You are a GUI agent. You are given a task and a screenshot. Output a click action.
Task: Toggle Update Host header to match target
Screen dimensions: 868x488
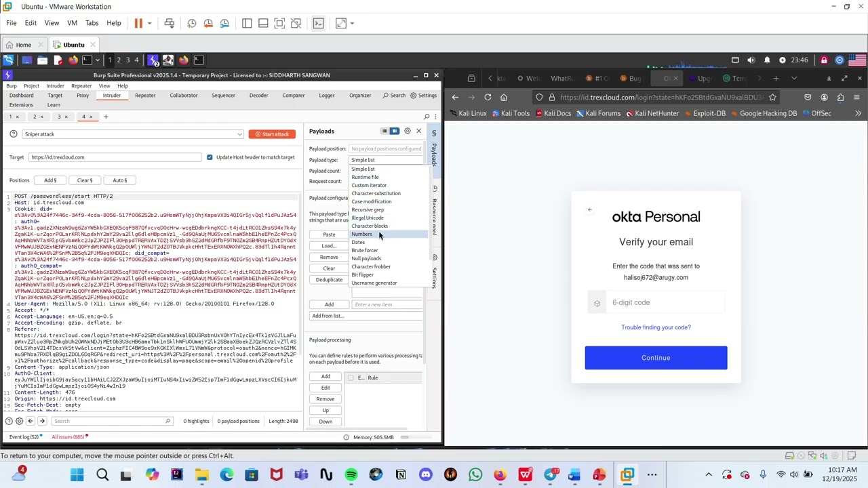[210, 157]
